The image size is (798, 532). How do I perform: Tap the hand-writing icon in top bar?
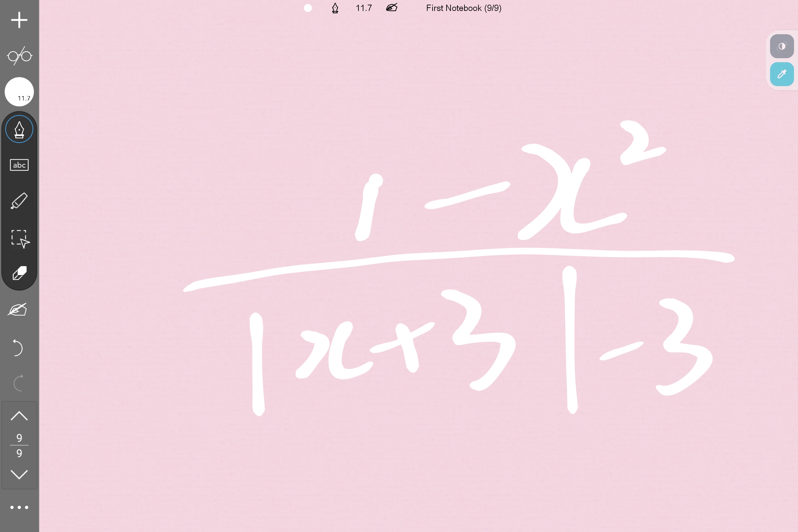tap(392, 8)
